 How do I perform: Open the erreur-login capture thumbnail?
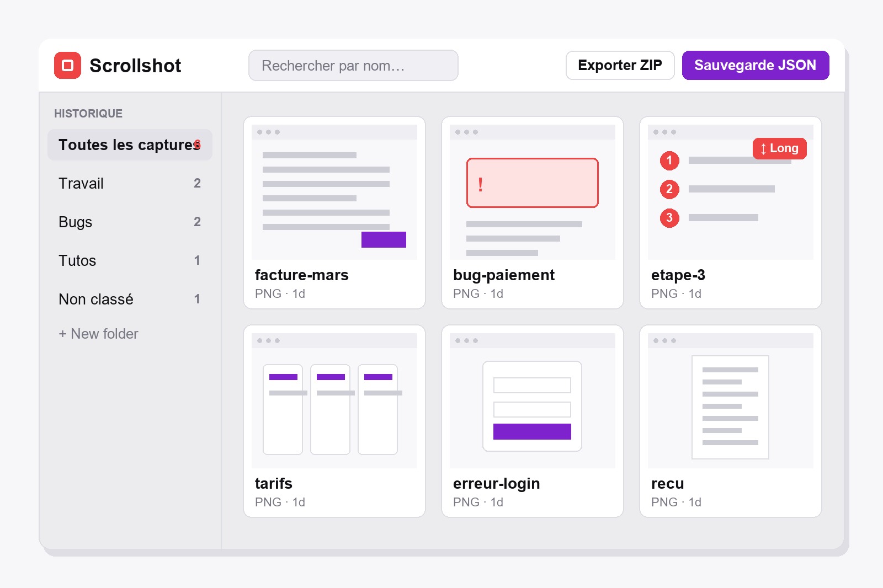tap(533, 401)
